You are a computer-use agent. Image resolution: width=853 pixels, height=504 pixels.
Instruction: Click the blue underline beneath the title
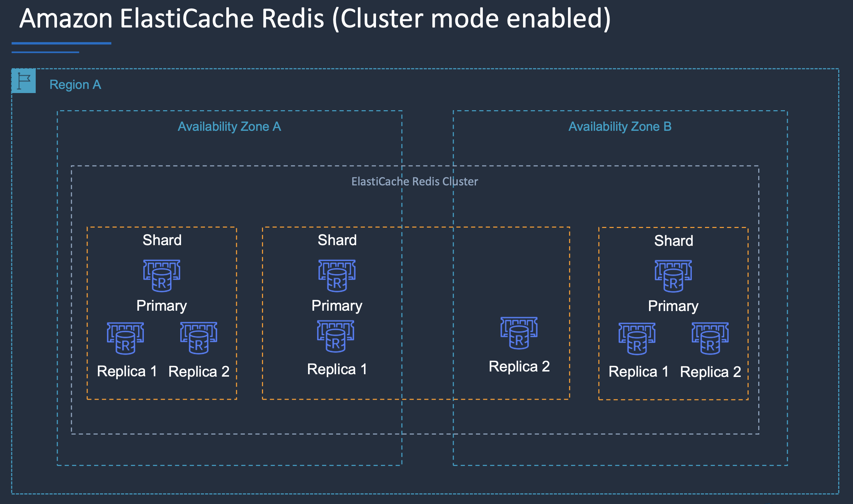point(61,44)
